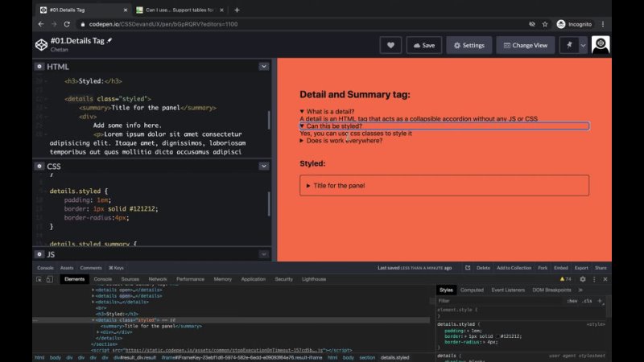Viewport: 644px width, 362px height.
Task: Click the site lock icon
Action: tap(83, 24)
